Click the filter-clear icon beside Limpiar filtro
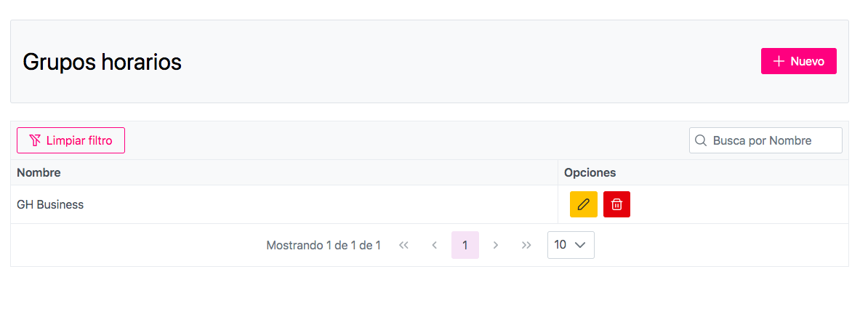868x333 pixels. click(x=35, y=140)
